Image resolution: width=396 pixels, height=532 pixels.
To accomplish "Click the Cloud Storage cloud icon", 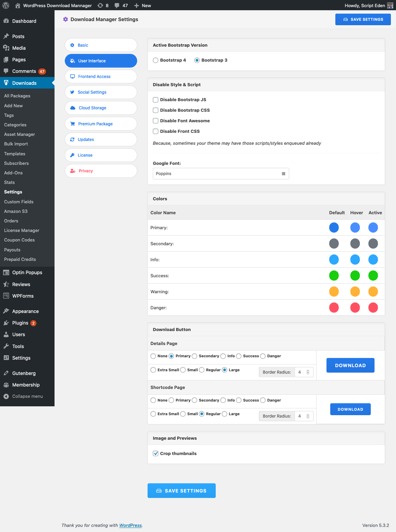I will tap(73, 108).
